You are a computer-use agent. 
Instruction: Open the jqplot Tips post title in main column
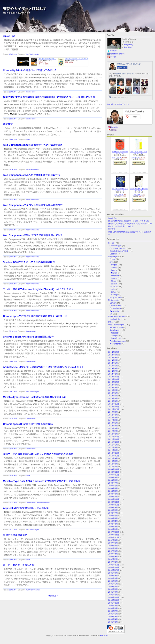pyautogui.click(x=9, y=36)
